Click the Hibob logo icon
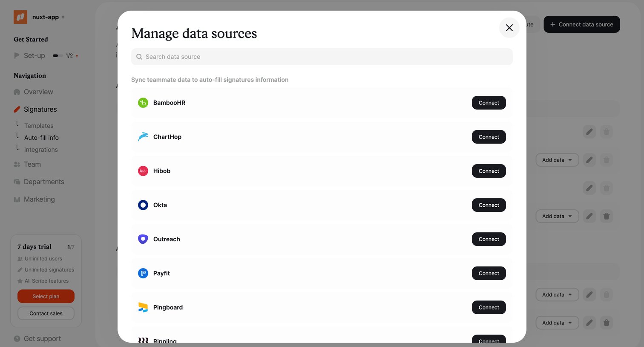 point(143,171)
